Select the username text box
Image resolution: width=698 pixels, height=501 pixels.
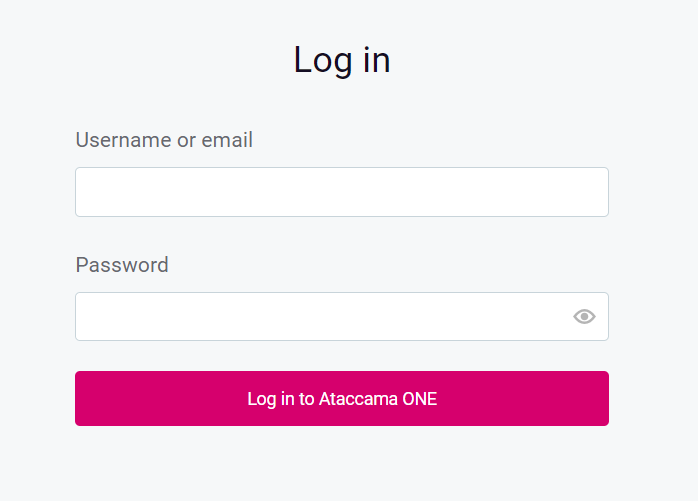coord(341,192)
